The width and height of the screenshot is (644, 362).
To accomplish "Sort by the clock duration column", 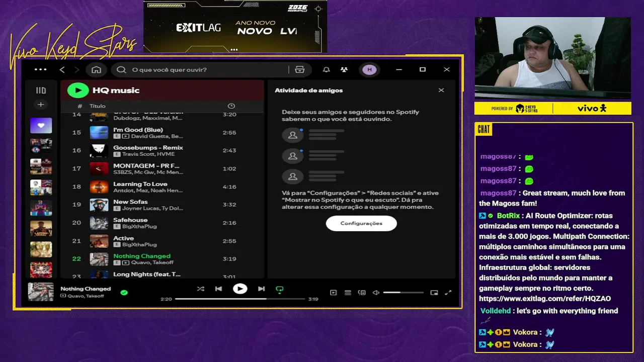I will (x=231, y=106).
